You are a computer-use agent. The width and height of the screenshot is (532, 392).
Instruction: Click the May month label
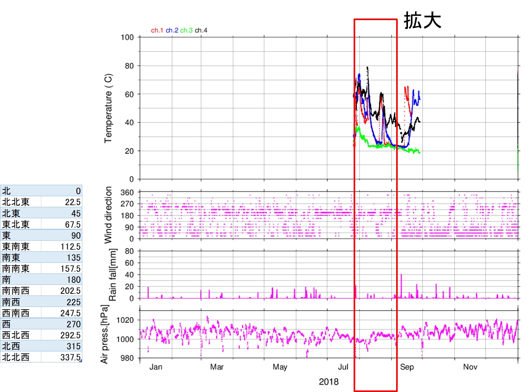pyautogui.click(x=280, y=367)
